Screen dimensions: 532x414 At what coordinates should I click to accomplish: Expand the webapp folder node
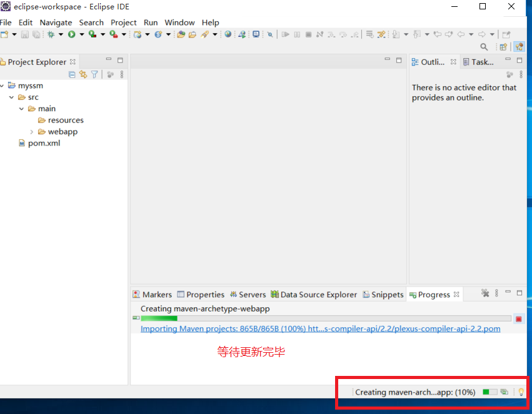tap(31, 132)
